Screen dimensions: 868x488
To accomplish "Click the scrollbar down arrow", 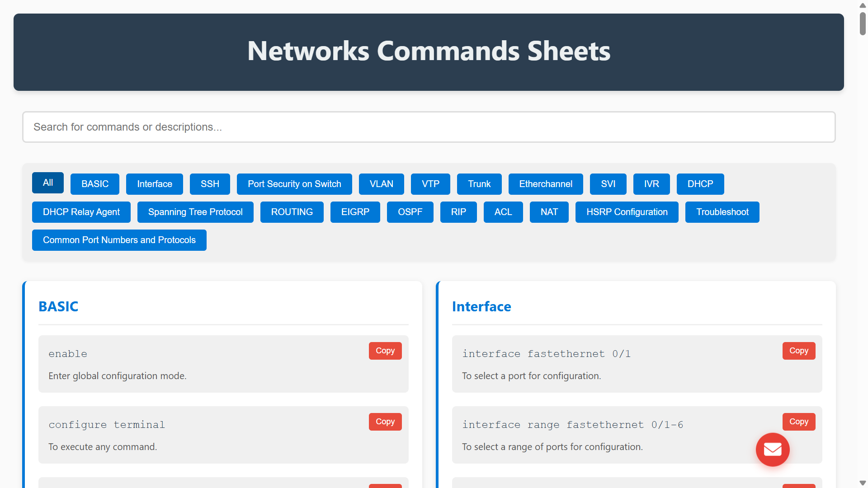I will (863, 483).
